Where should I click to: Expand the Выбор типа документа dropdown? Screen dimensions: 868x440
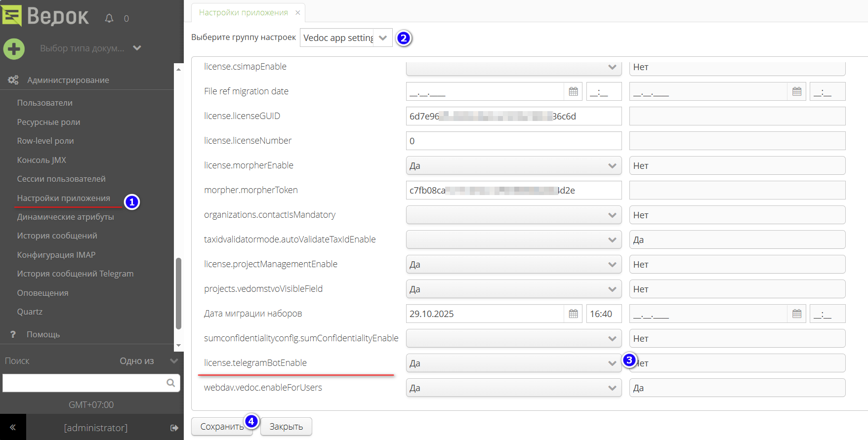(137, 48)
